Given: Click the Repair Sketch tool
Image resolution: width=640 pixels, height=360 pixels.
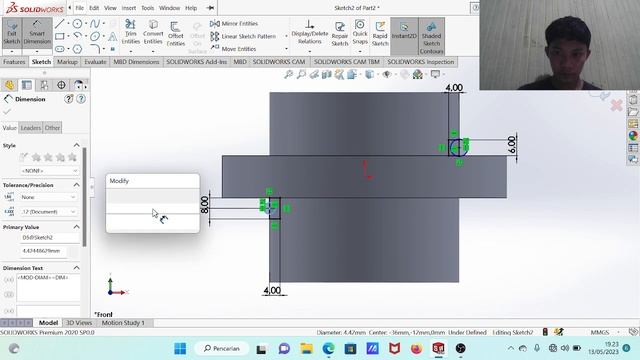Looking at the screenshot, I should click(x=340, y=33).
